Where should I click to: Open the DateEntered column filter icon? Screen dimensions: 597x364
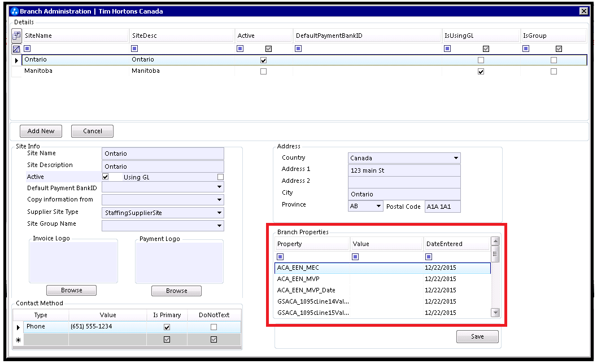tap(429, 257)
